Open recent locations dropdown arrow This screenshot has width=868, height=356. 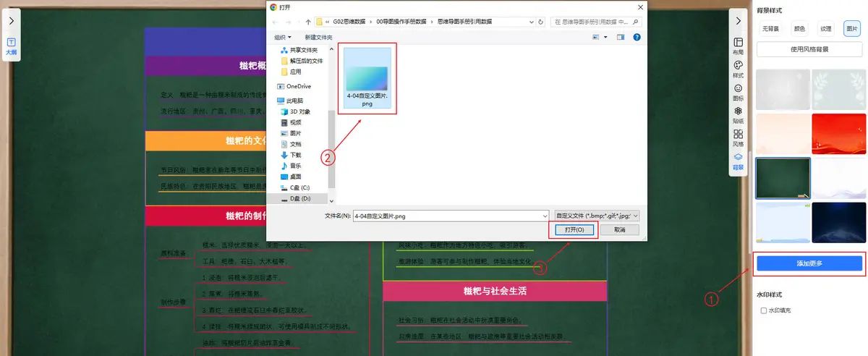click(300, 22)
